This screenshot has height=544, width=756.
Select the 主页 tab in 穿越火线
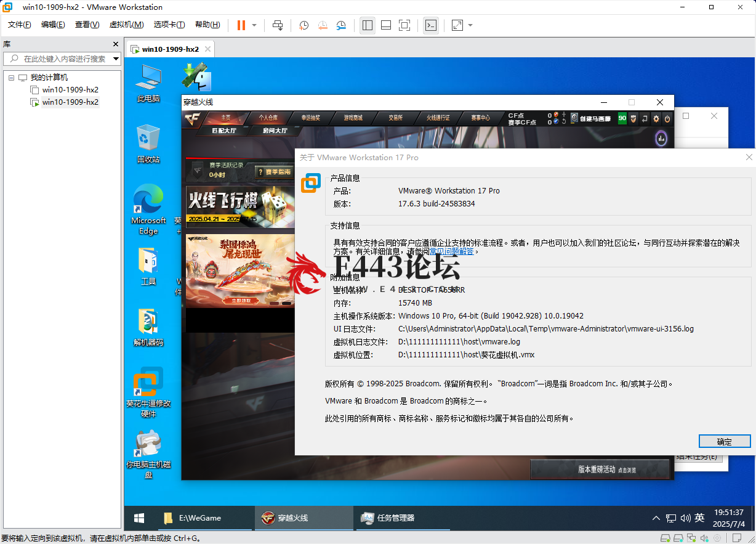pos(226,118)
